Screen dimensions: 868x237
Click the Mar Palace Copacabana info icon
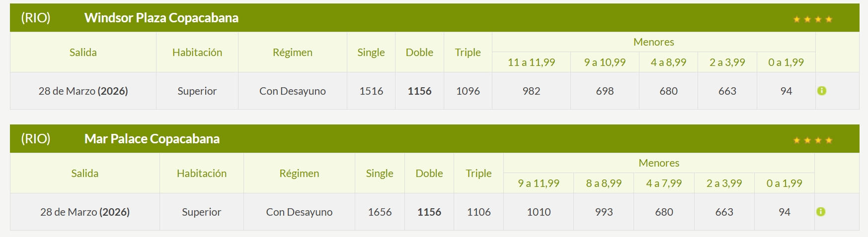pos(820,212)
